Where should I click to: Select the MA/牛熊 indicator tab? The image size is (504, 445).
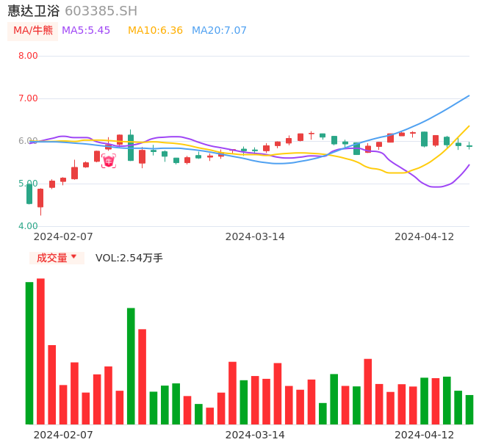[x=33, y=31]
